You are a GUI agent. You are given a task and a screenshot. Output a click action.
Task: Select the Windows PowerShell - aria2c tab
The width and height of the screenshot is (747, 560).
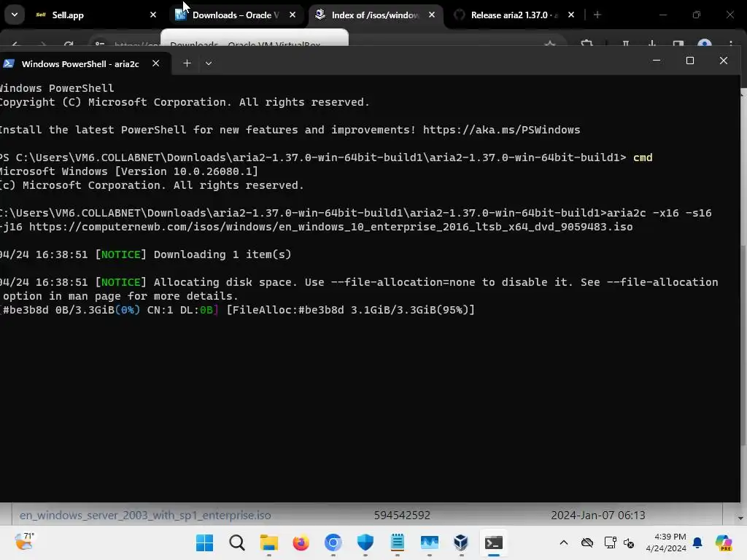(80, 64)
